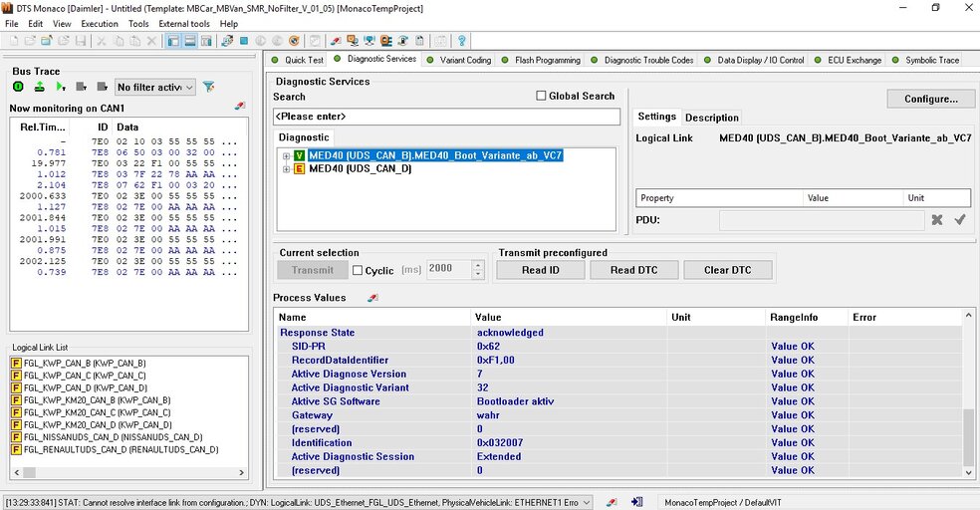Viewport: 980px width, 510px height.
Task: Click the PDU input field
Action: pyautogui.click(x=822, y=220)
